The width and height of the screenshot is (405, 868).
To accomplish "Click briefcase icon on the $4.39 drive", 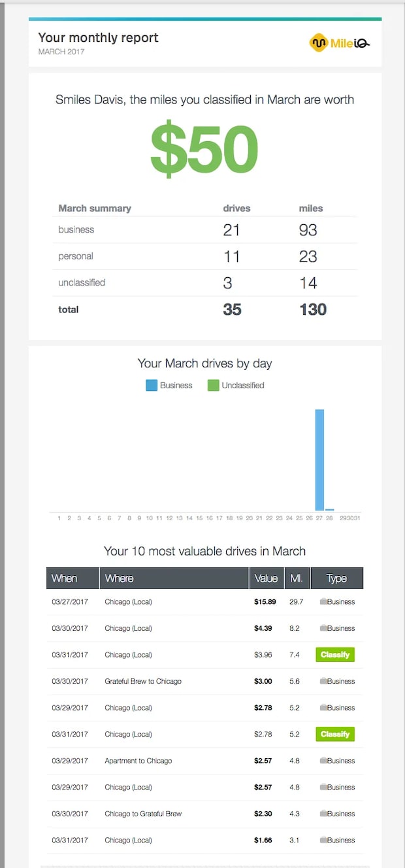I will pyautogui.click(x=323, y=629).
